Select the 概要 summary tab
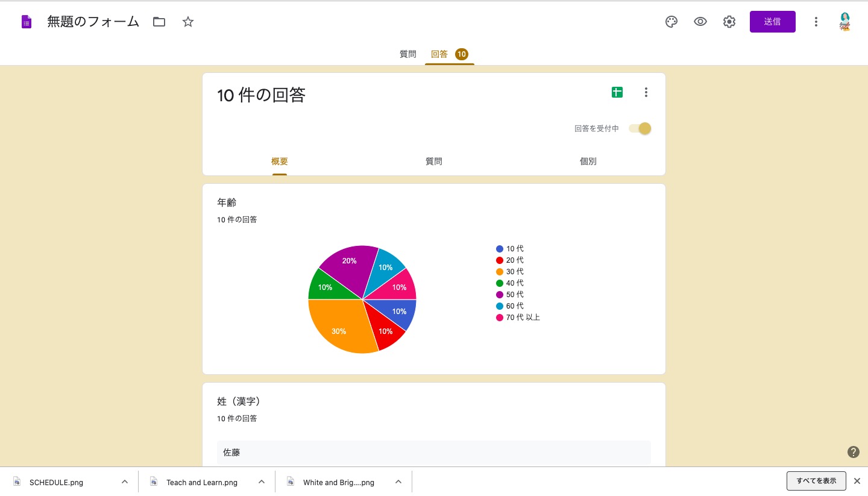Image resolution: width=868 pixels, height=496 pixels. pyautogui.click(x=280, y=162)
